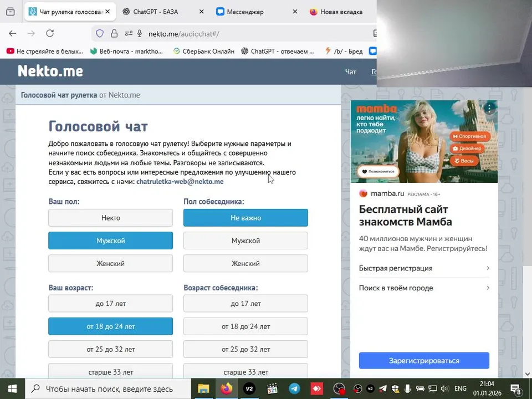532x399 pixels.
Task: Set your age to до 17 лет
Action: tap(111, 304)
